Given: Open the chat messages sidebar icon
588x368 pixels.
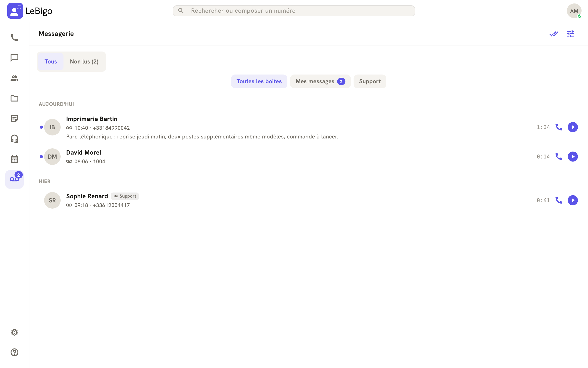Looking at the screenshot, I should (x=14, y=58).
